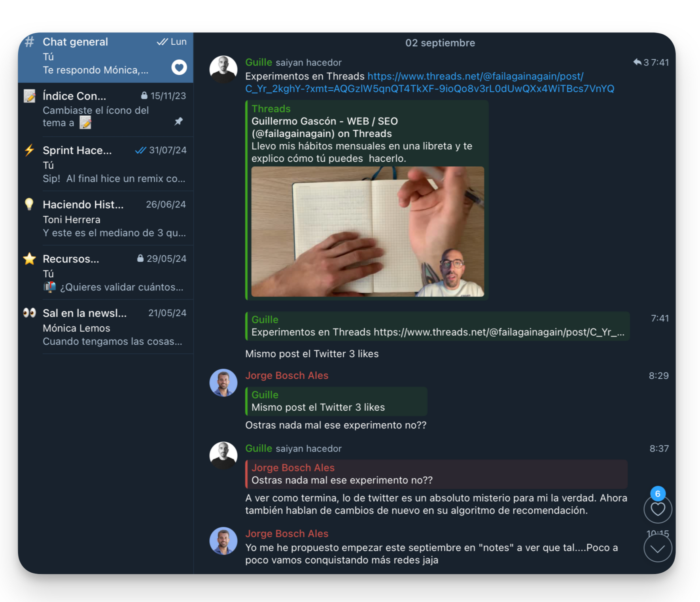The height and width of the screenshot is (602, 700).
Task: Click the pin icon on Índice topic
Action: [179, 121]
